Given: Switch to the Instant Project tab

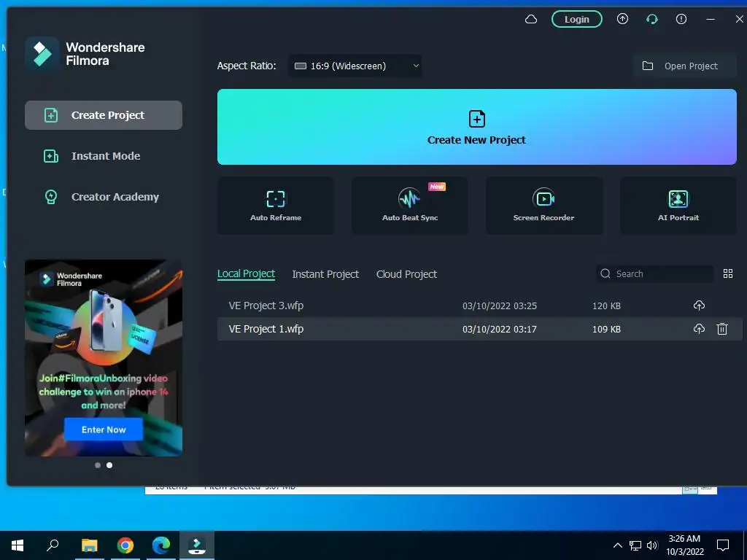Looking at the screenshot, I should (x=325, y=274).
